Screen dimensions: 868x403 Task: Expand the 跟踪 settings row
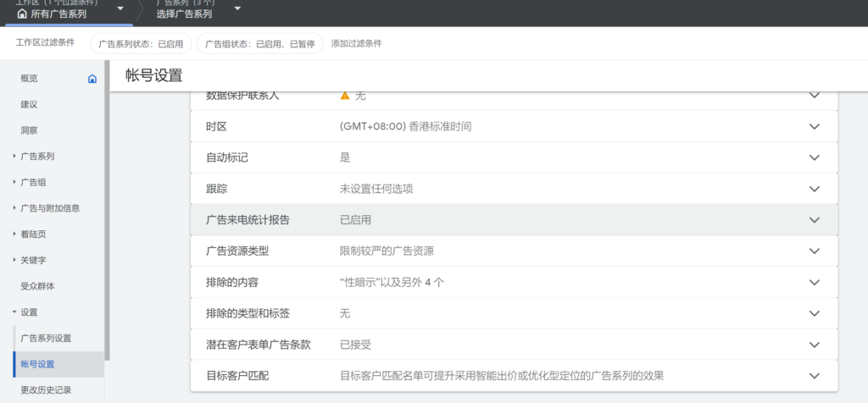pos(814,189)
